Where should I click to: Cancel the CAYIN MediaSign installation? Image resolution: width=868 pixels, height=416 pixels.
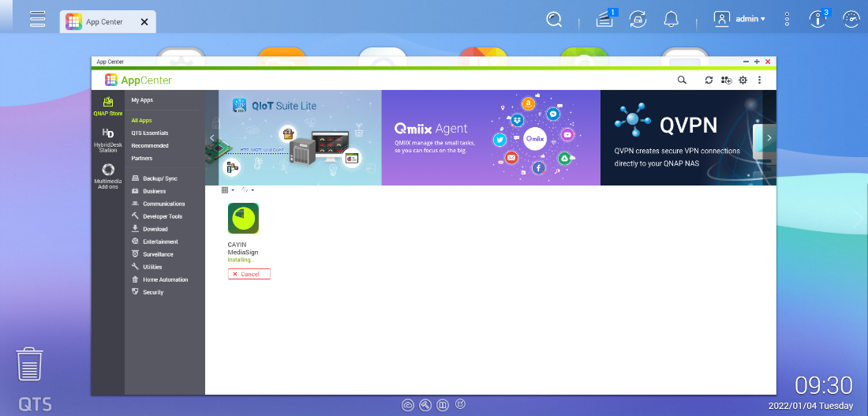(249, 274)
